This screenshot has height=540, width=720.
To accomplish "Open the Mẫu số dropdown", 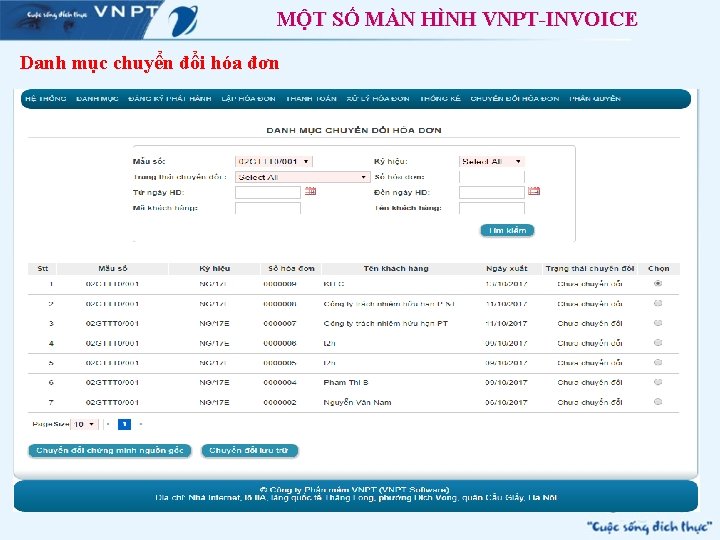I will [274, 162].
